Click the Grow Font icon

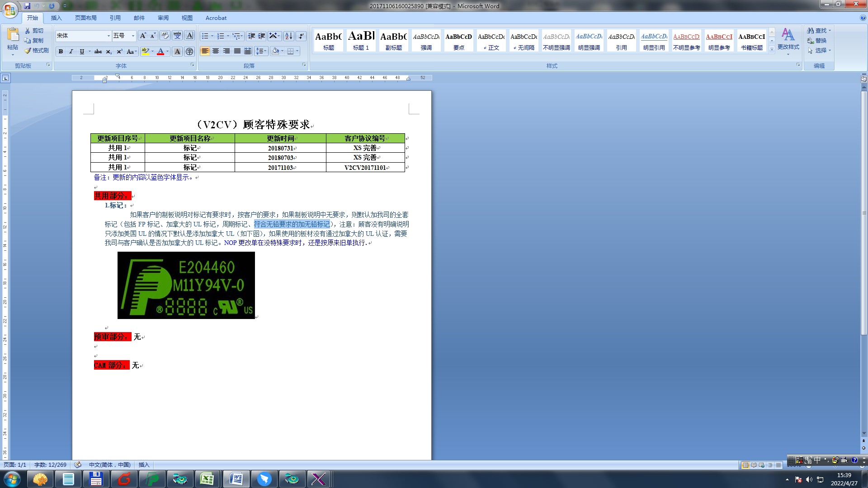[143, 36]
